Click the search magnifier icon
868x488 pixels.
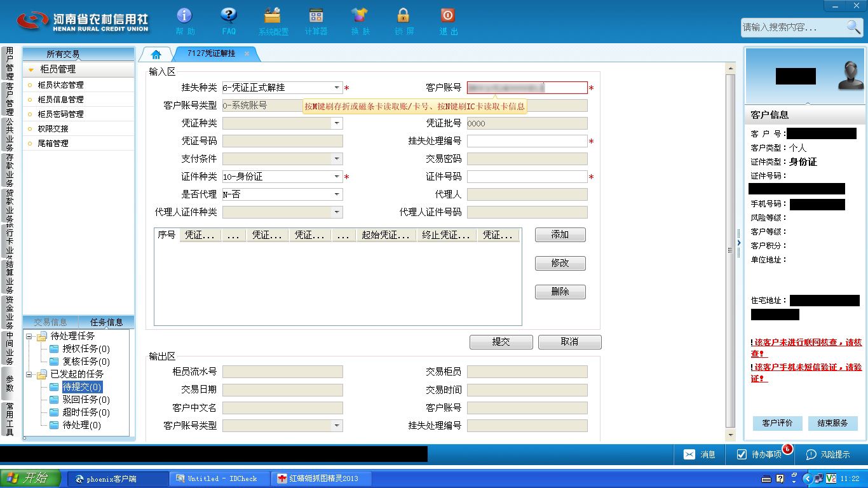[853, 27]
